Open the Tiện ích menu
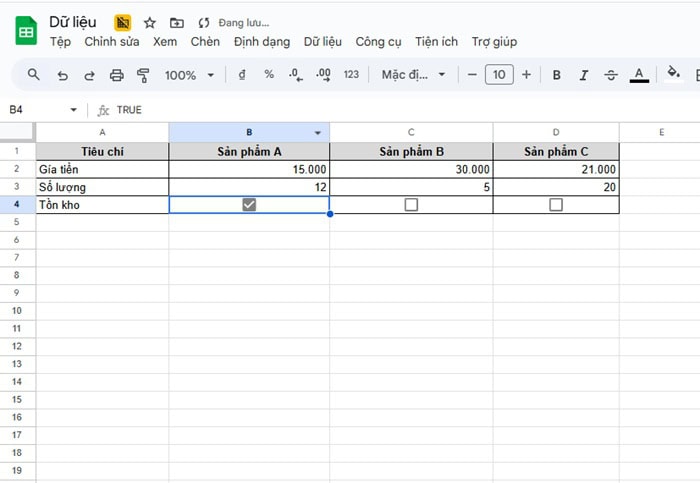This screenshot has width=700, height=483. [436, 42]
